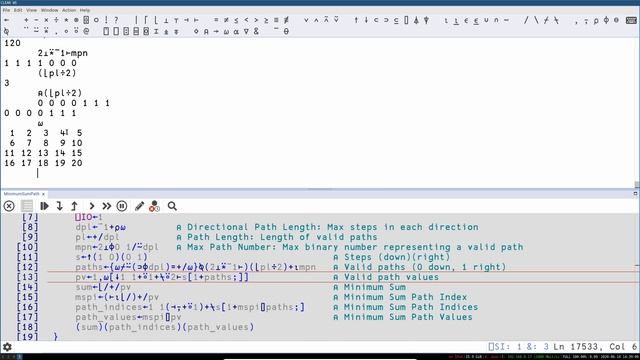
Task: Edit the function with the pencil icon
Action: [139, 206]
